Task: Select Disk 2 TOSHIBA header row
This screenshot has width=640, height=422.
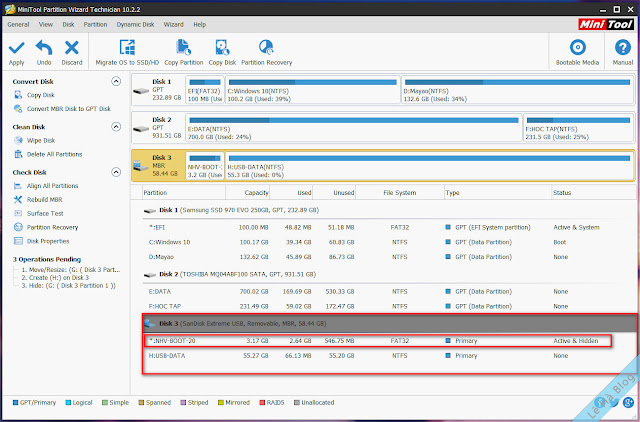Action: [389, 274]
